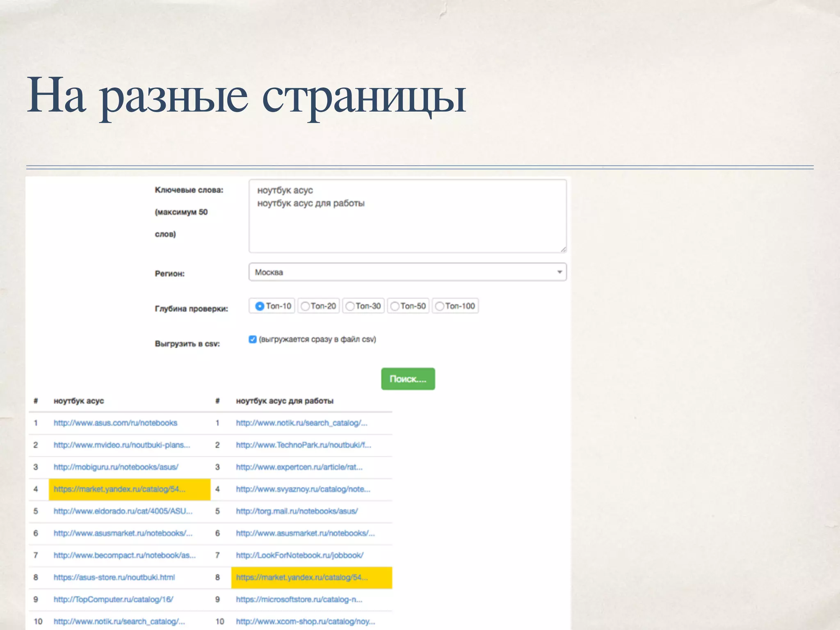
Task: Click the green Поиск button
Action: [408, 379]
